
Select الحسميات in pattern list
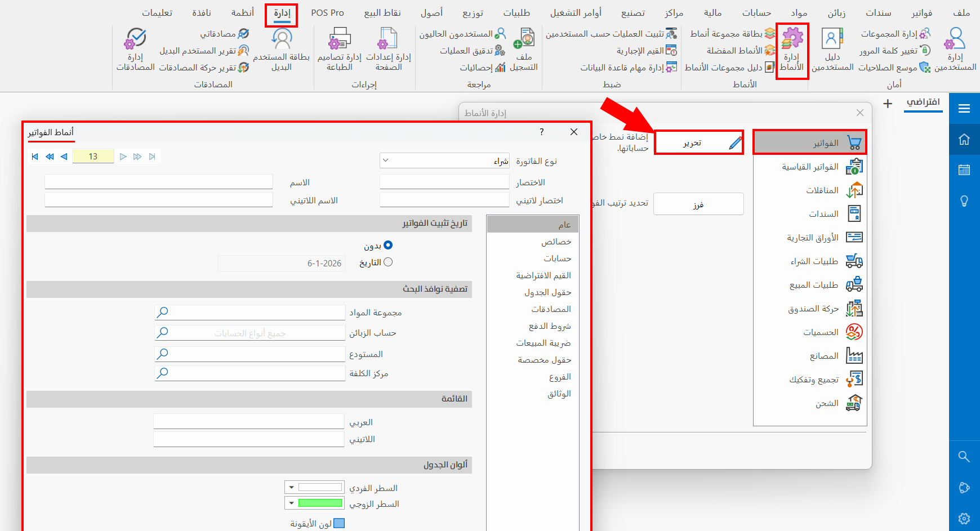point(810,332)
